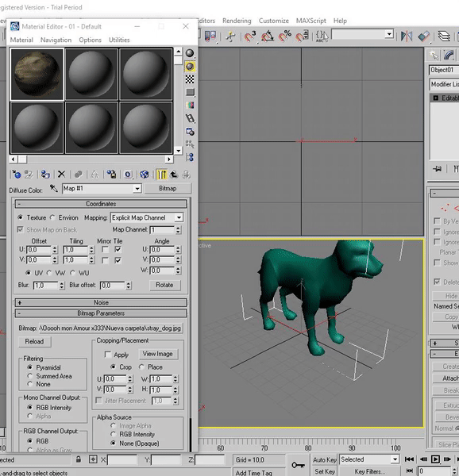Uncheck the U Tile checkbox

tap(118, 250)
